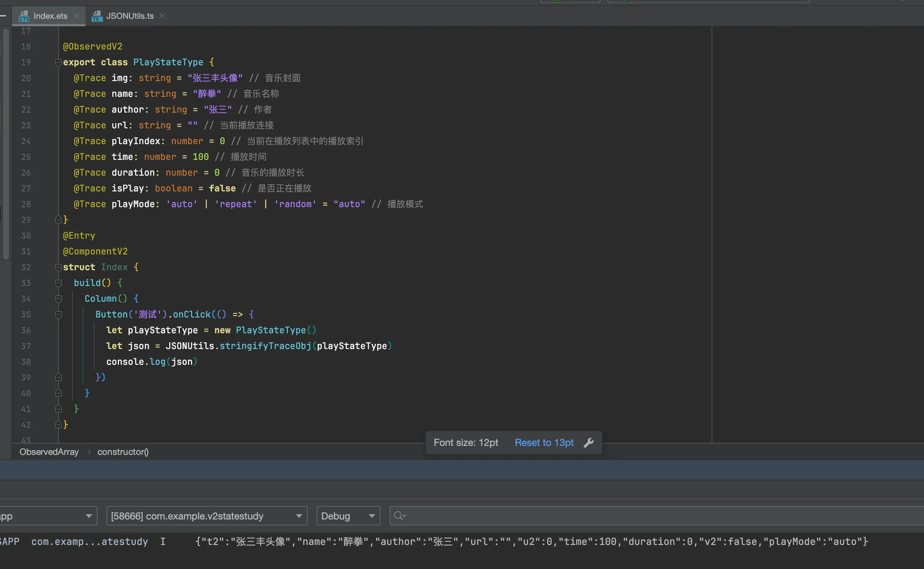The image size is (924, 569).
Task: Click constructor() breadcrumb
Action: pos(123,452)
